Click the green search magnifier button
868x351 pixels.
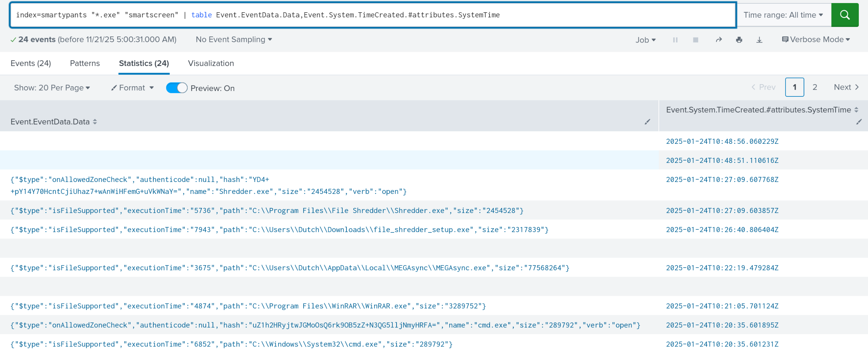pos(844,15)
